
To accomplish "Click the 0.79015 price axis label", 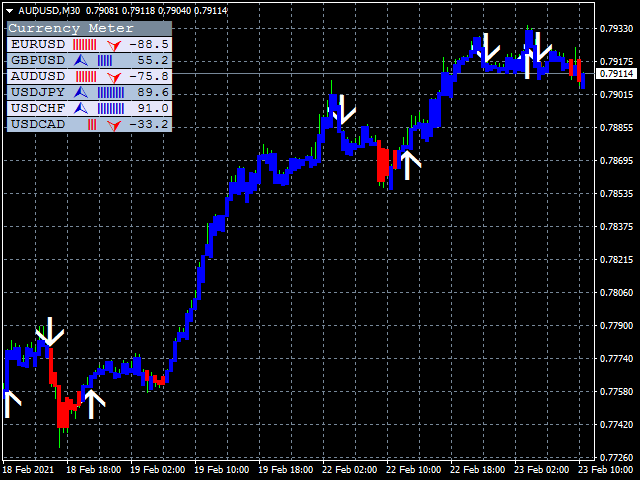I will 616,95.
